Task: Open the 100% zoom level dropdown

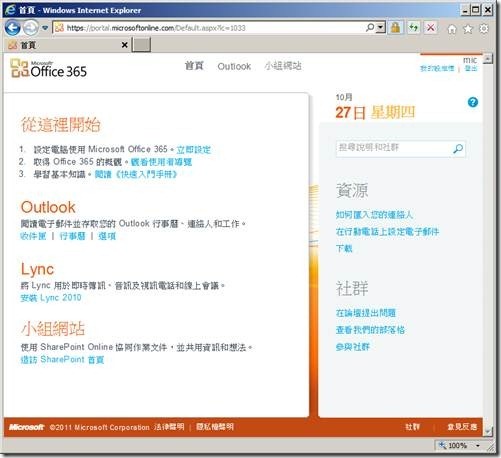Action: point(478,446)
